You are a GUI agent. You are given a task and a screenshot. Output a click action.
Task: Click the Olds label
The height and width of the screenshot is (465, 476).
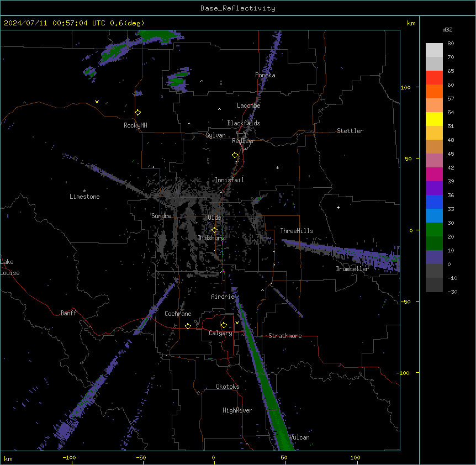click(214, 218)
